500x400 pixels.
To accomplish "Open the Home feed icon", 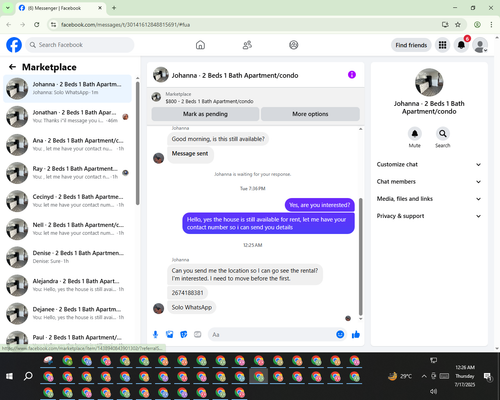I will 200,45.
